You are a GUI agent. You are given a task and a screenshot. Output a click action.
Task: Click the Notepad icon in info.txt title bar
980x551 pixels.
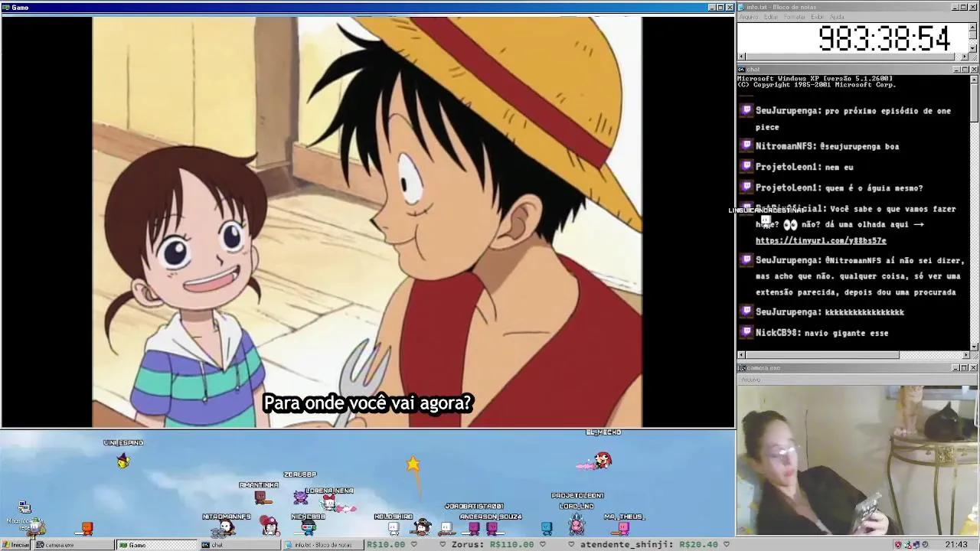pos(742,7)
